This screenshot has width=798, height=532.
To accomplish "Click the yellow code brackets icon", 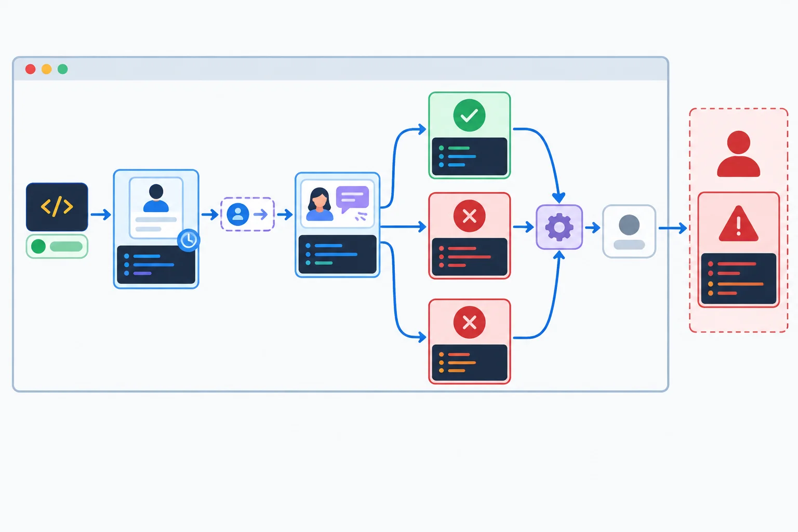I will (x=57, y=207).
